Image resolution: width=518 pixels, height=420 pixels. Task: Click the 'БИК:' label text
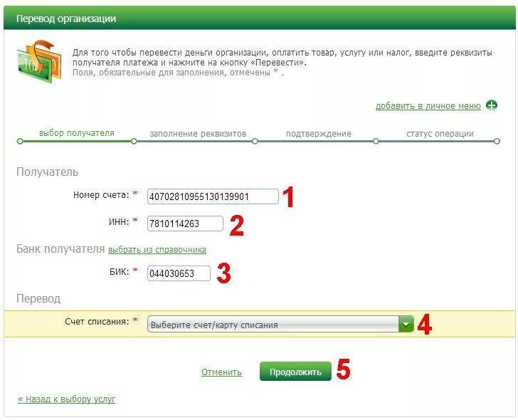[120, 272]
